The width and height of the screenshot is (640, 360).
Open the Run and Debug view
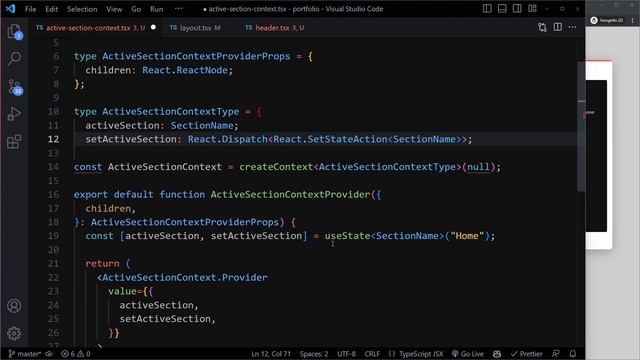[15, 114]
